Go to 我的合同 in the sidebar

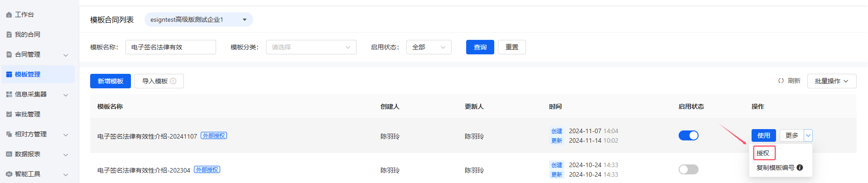click(28, 35)
